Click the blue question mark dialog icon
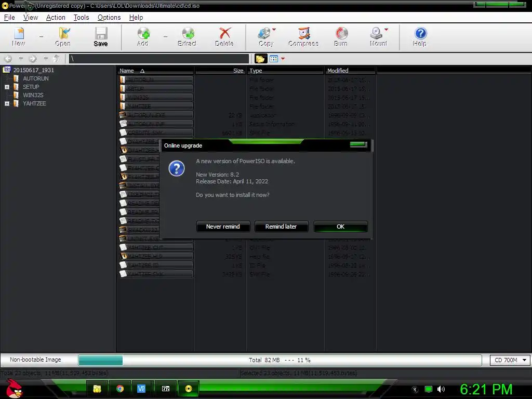Image resolution: width=532 pixels, height=399 pixels. coord(177,168)
